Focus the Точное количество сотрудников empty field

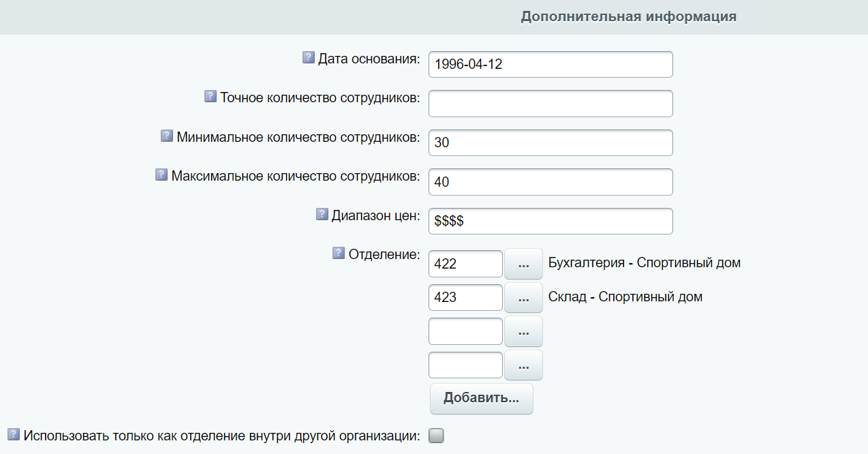pyautogui.click(x=551, y=104)
